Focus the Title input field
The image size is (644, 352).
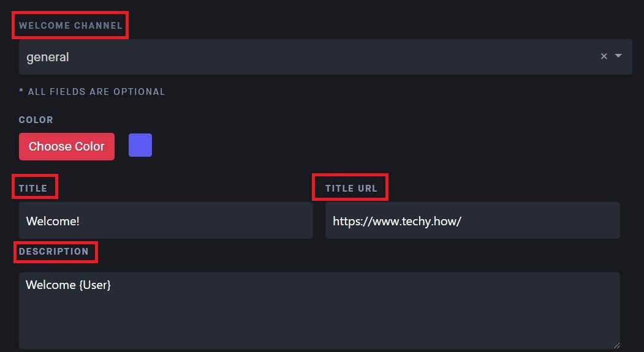(165, 220)
